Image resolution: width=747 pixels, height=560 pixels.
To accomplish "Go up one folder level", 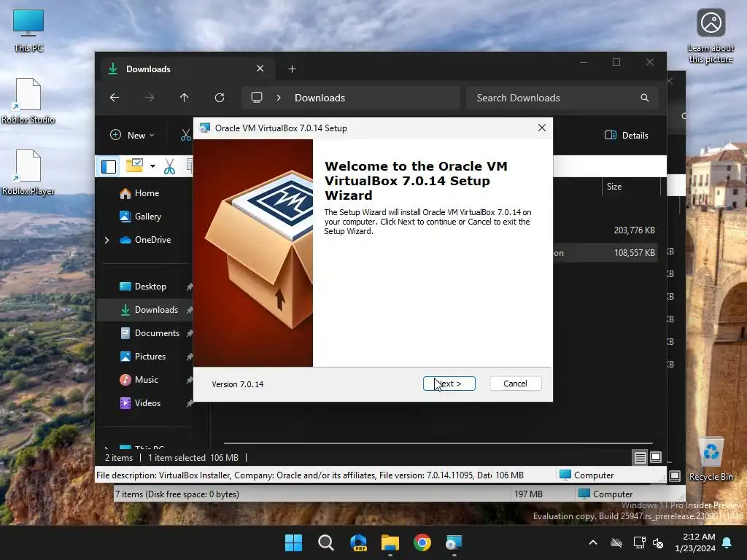I will (185, 98).
